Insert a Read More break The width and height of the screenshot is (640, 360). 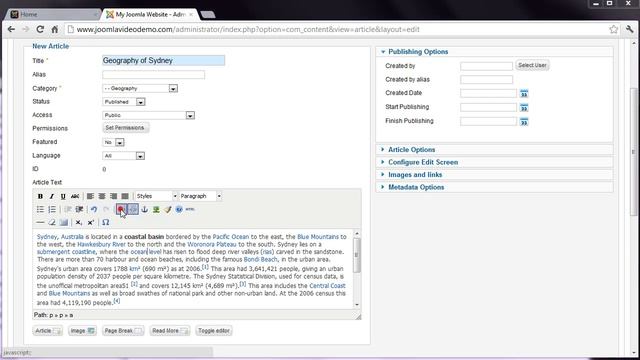click(170, 331)
